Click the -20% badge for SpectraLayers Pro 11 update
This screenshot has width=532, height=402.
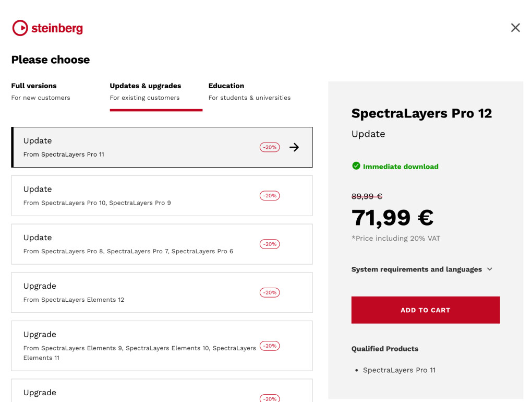pyautogui.click(x=270, y=147)
